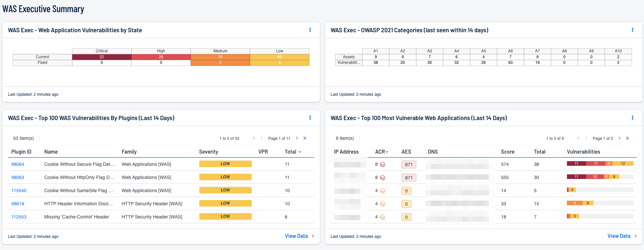The width and height of the screenshot is (644, 250).
Task: Go to next page in web applications table
Action: [x=619, y=138]
